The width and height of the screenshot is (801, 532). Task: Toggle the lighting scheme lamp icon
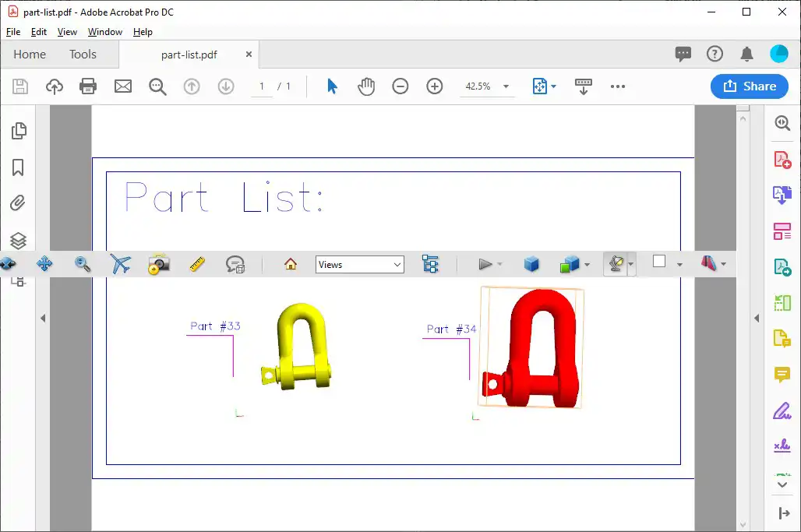pos(616,264)
